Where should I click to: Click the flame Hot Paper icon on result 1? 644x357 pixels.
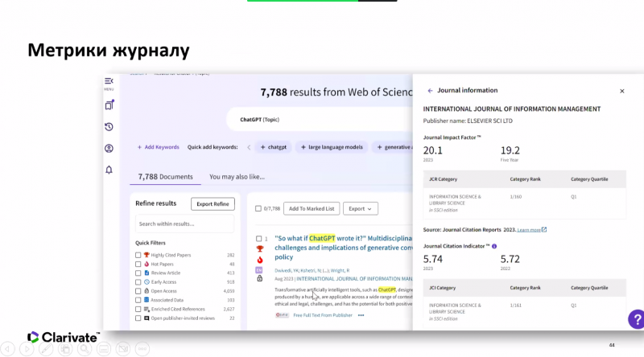(259, 260)
